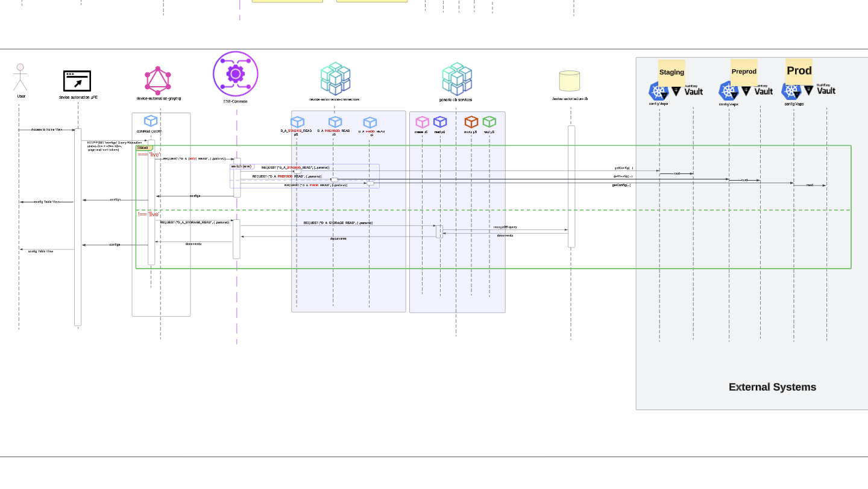Image resolution: width=868 pixels, height=489 pixels.
Task: Select the yellow Preprod sticky note
Action: pyautogui.click(x=744, y=72)
